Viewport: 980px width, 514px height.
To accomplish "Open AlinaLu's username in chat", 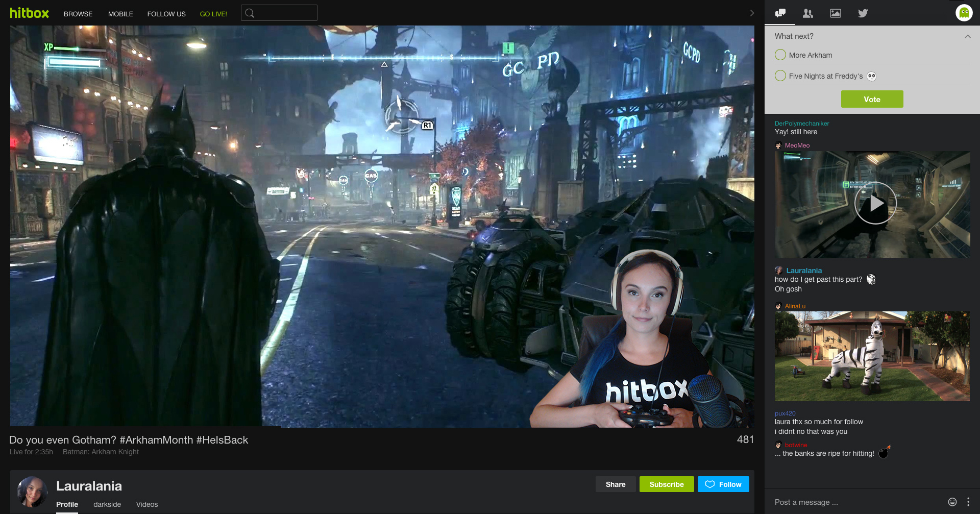I will 795,306.
